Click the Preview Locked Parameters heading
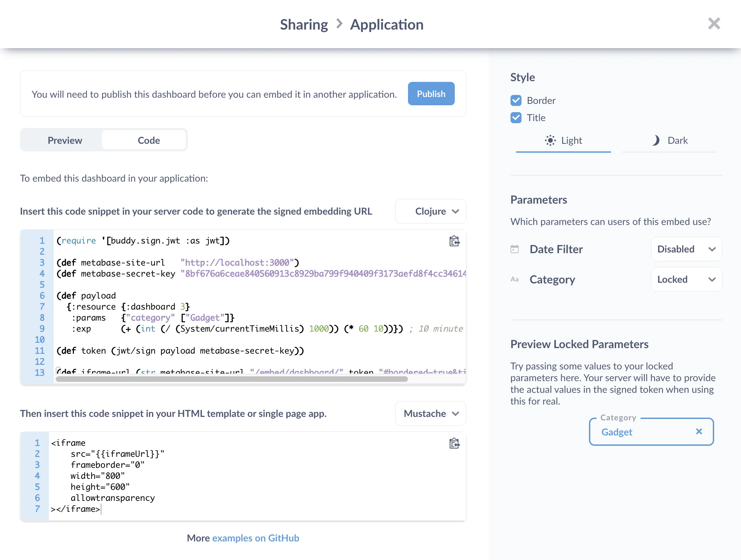The height and width of the screenshot is (560, 741). click(579, 344)
